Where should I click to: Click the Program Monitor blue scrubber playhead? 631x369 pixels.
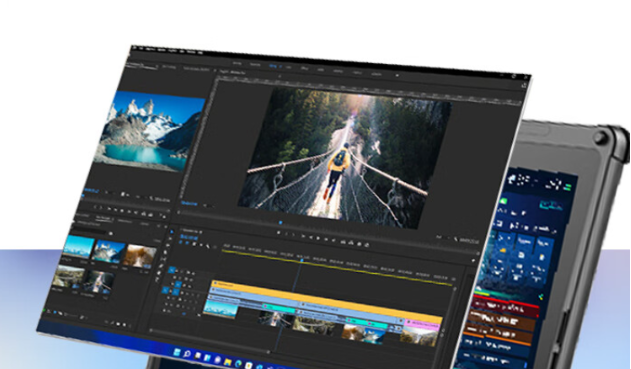[281, 222]
